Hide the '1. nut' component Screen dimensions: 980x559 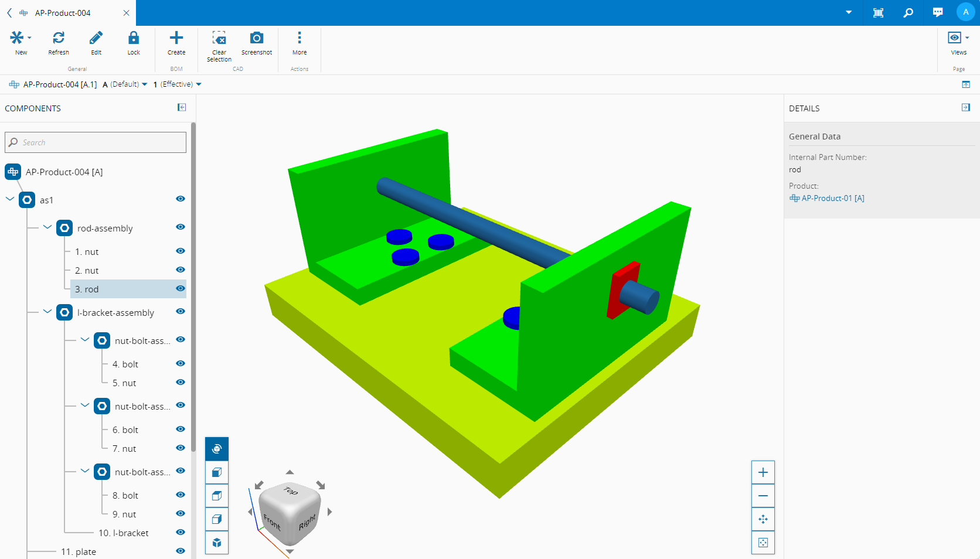181,251
